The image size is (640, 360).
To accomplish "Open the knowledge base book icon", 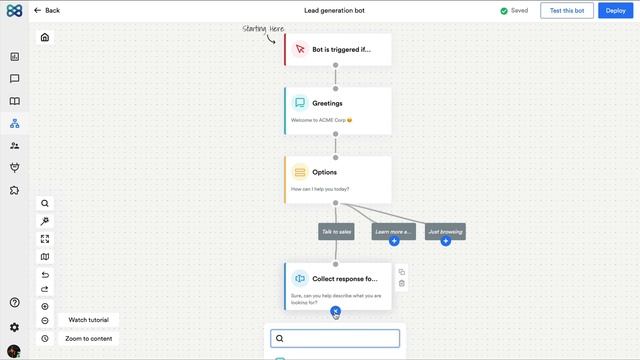I will click(15, 101).
